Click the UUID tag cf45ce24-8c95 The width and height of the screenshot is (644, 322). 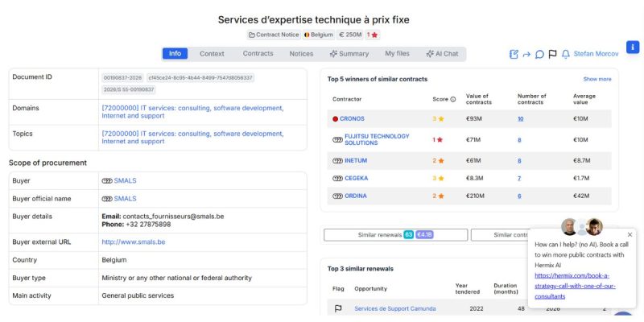[200, 77]
